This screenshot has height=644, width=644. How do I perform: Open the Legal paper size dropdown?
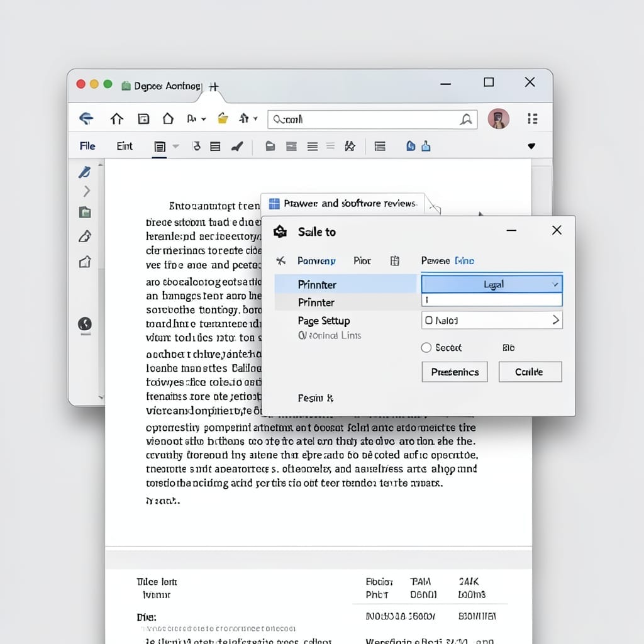(492, 284)
